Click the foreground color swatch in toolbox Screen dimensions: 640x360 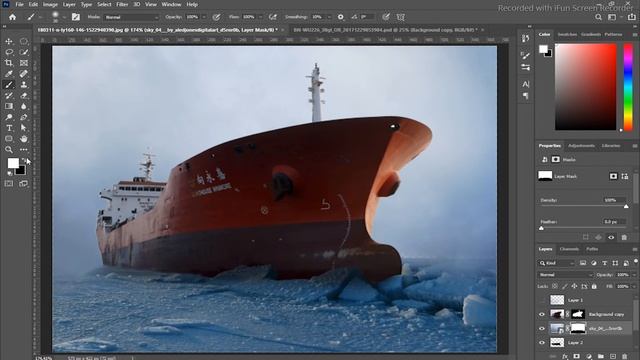[x=13, y=163]
